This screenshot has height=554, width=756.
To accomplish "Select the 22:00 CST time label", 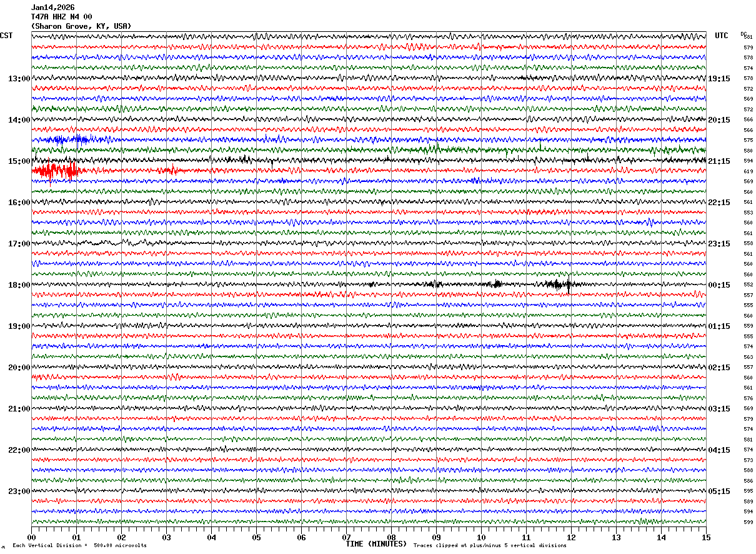I will coord(19,450).
